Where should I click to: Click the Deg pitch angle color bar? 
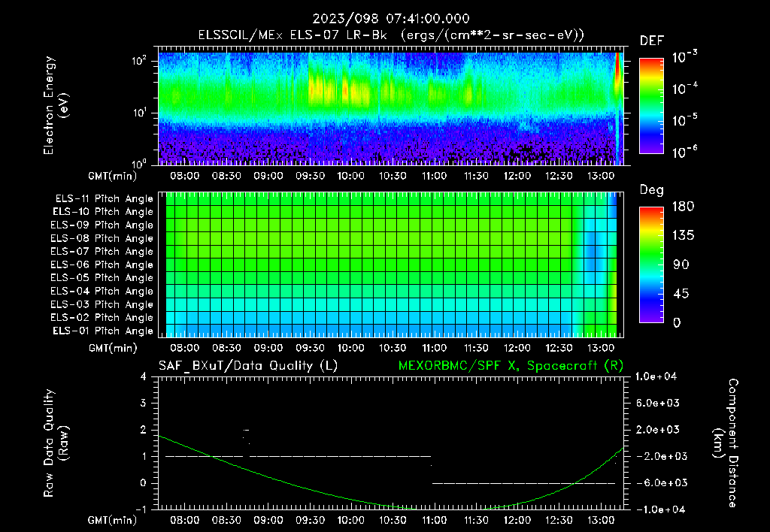[651, 264]
